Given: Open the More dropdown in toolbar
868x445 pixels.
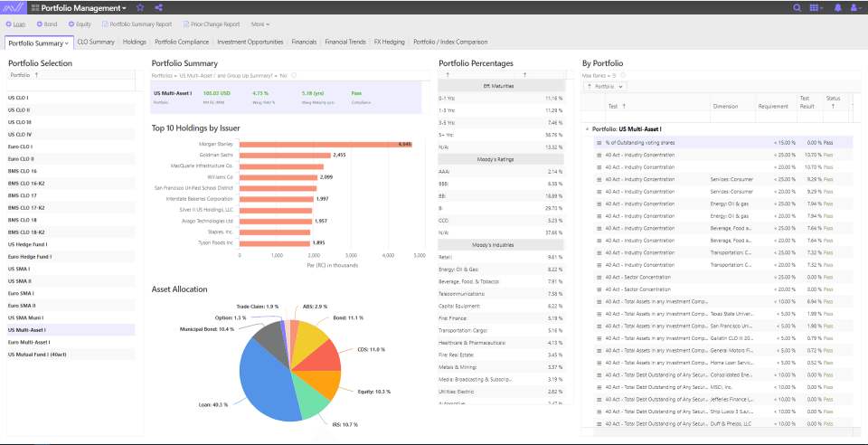Looking at the screenshot, I should pos(259,24).
